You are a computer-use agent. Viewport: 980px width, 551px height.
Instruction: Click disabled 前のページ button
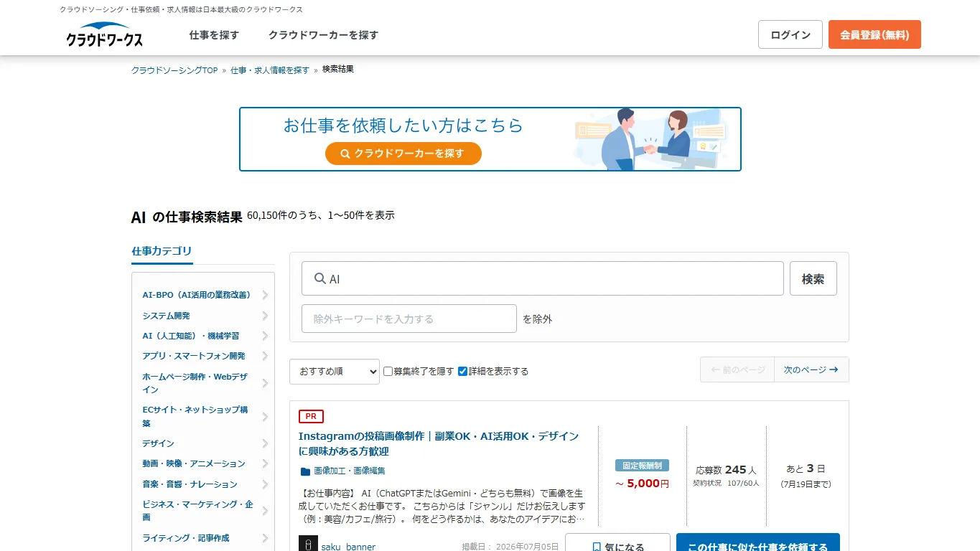737,369
